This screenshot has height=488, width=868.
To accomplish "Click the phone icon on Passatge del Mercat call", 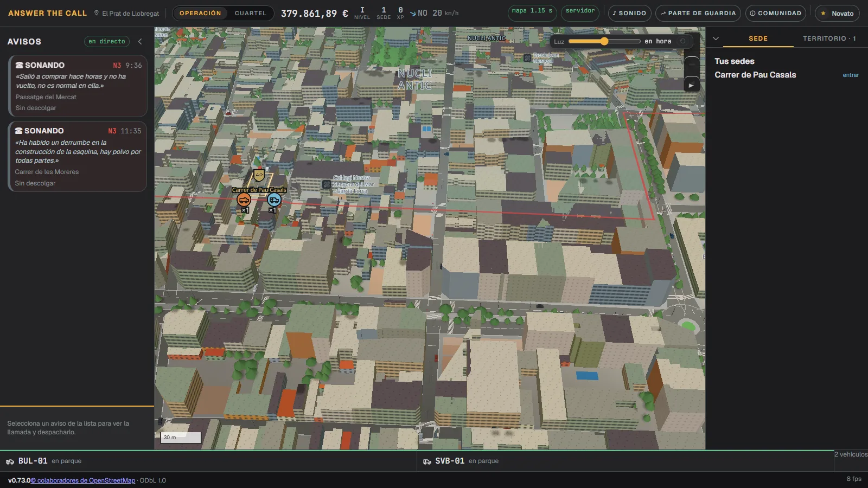I will (x=19, y=65).
